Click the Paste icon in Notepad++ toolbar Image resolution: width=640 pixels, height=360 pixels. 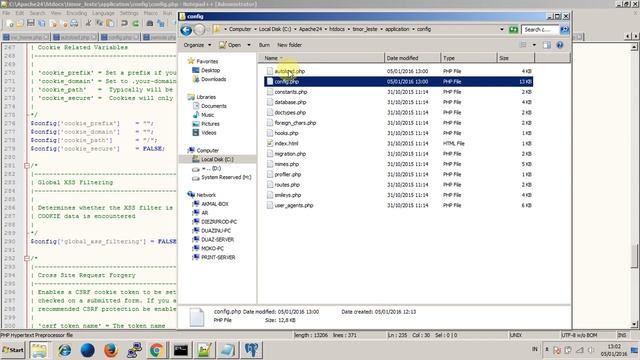pyautogui.click(x=109, y=24)
